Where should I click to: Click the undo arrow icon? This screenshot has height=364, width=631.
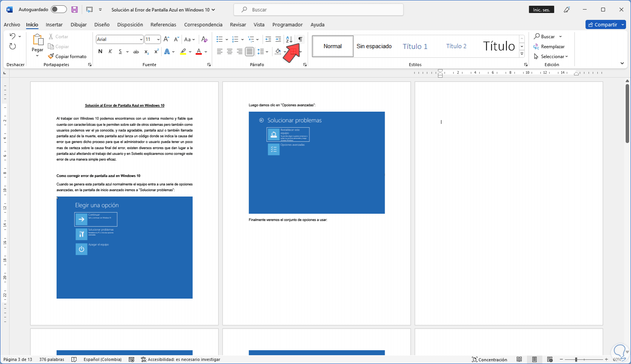pyautogui.click(x=13, y=36)
